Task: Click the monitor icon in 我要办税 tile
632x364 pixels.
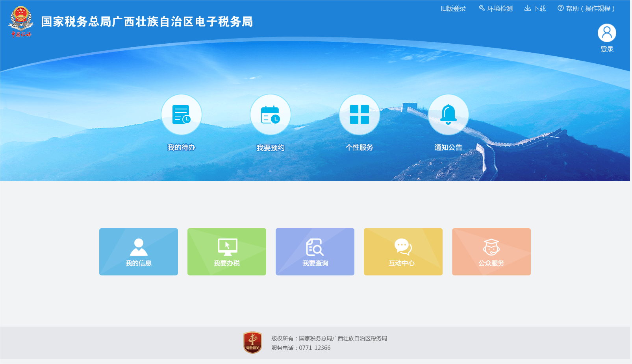Action: (x=228, y=247)
